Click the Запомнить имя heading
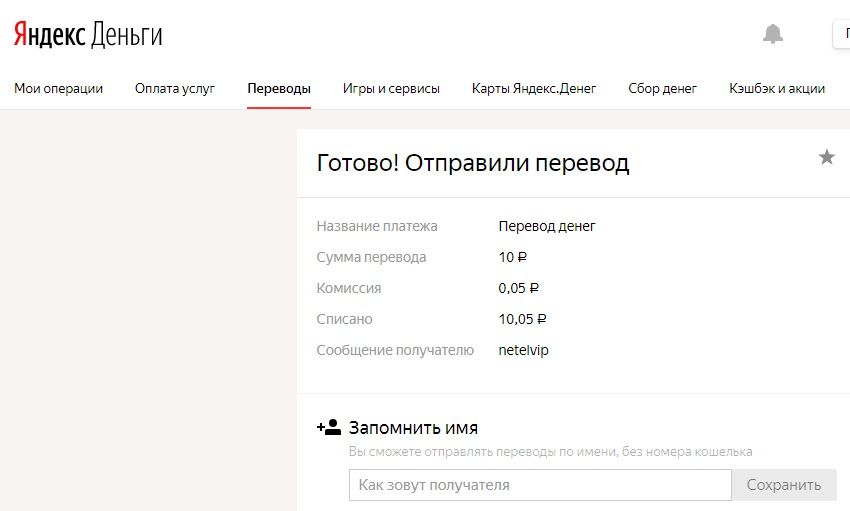This screenshot has width=850, height=511. pos(413,428)
